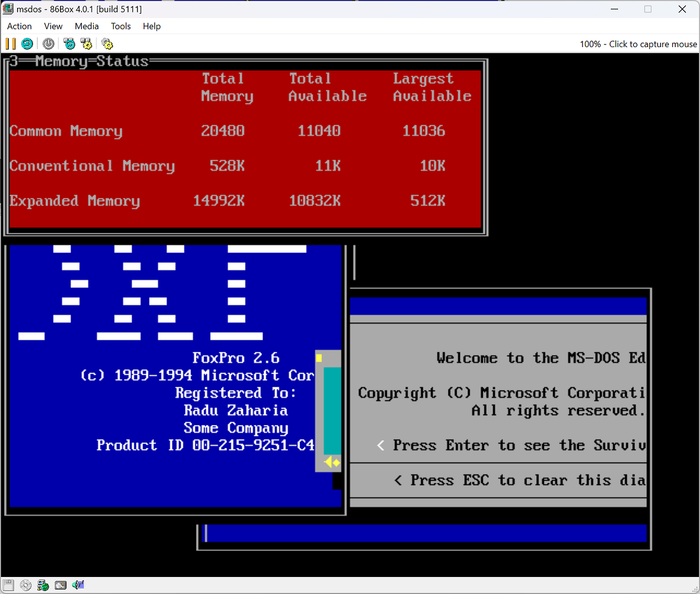
Task: Click the 'Some Company' text
Action: click(235, 428)
